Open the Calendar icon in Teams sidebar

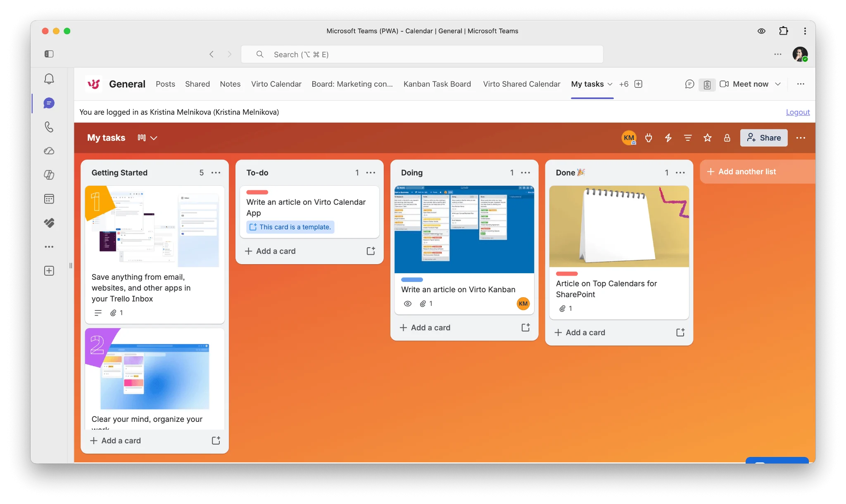(x=49, y=199)
